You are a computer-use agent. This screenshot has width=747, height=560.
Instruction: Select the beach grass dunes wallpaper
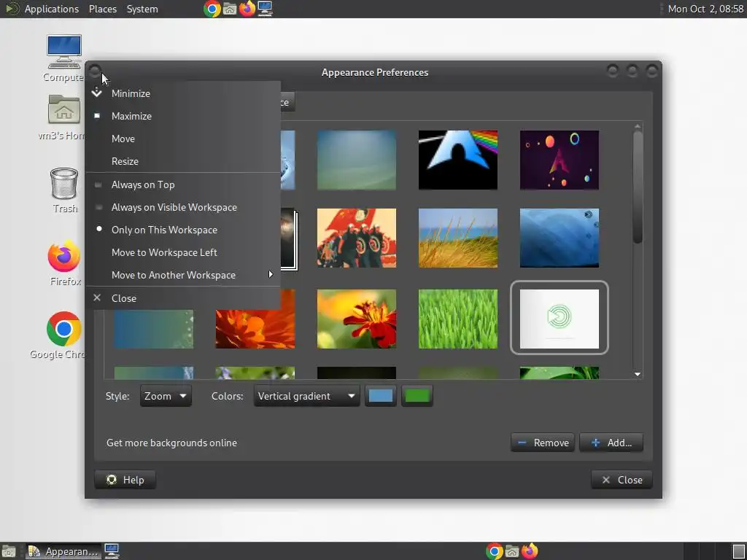tap(458, 238)
